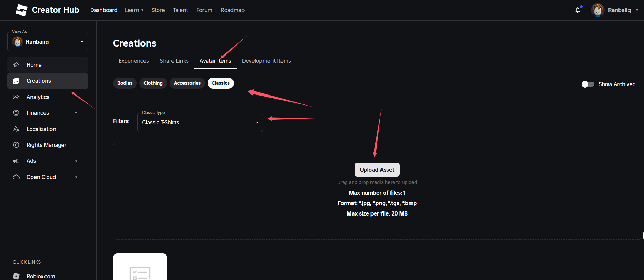
Task: Select the Classics filter chip
Action: (x=220, y=83)
